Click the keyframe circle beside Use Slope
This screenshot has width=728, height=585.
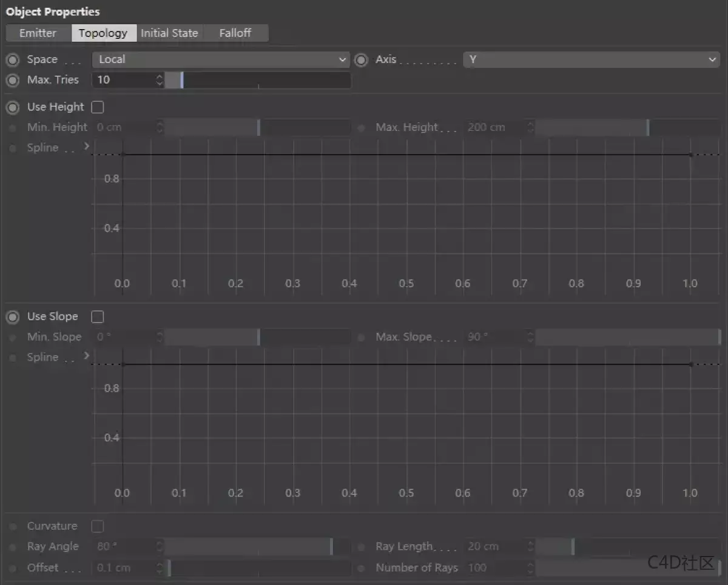pos(13,317)
